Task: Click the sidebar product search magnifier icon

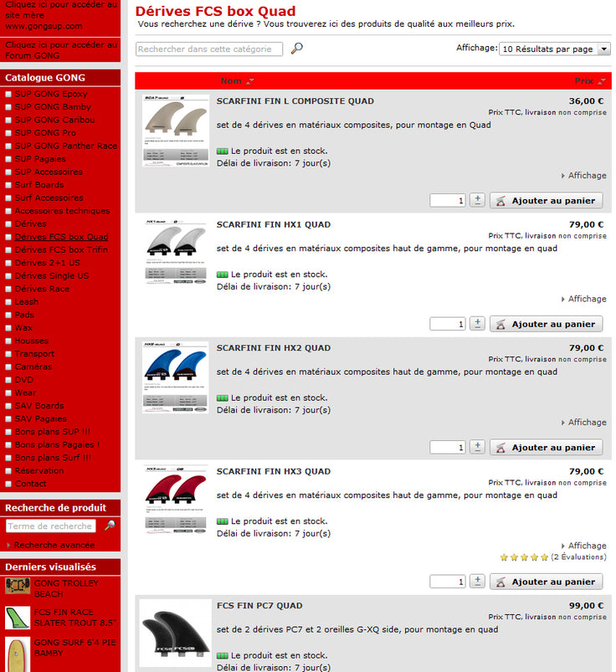Action: (110, 525)
